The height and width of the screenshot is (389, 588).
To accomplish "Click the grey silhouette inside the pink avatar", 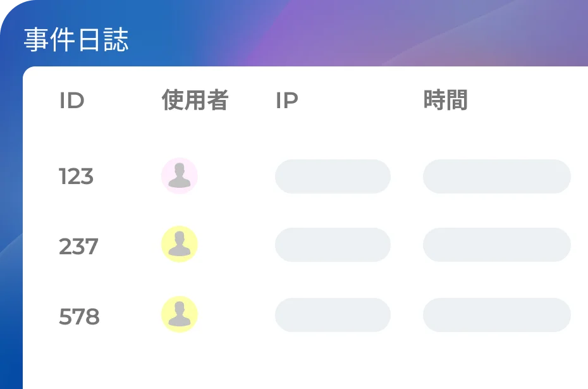I will coord(180,176).
